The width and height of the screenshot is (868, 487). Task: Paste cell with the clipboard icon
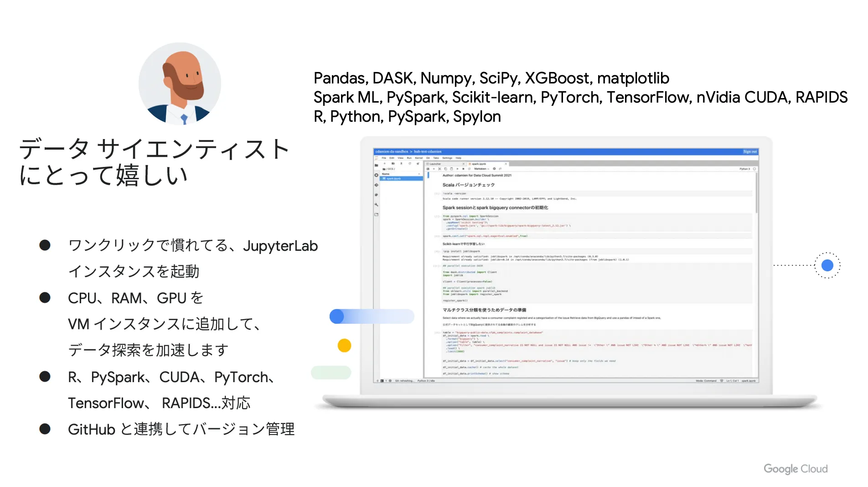click(x=451, y=169)
